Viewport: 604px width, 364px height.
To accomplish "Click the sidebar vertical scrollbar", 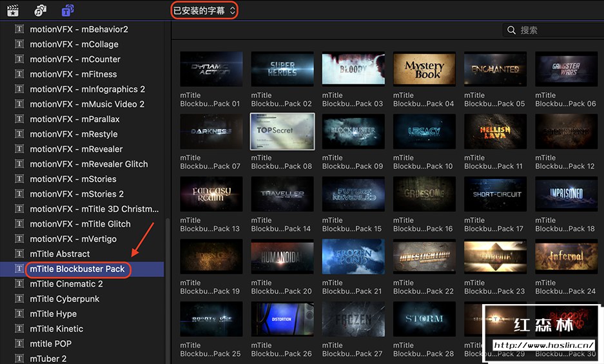I will [168, 291].
